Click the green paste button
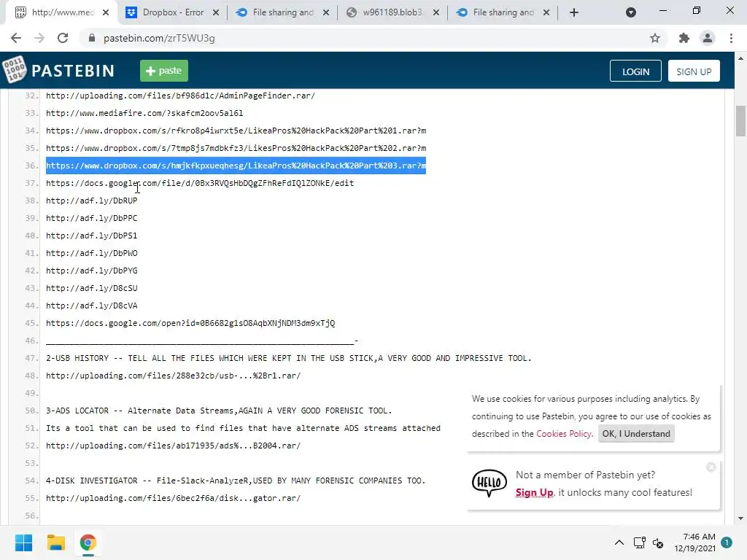 164,71
